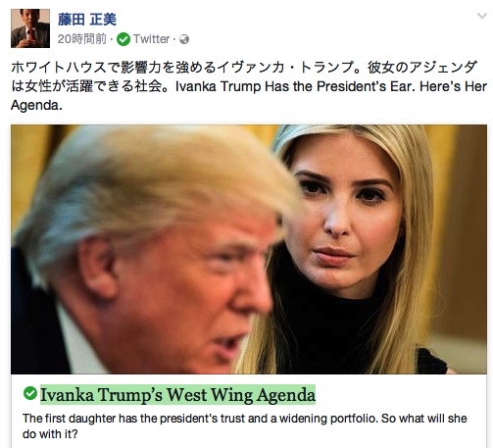The height and width of the screenshot is (448, 493).
Task: Click the word 'Agenda.' ending the post
Action: [36, 106]
